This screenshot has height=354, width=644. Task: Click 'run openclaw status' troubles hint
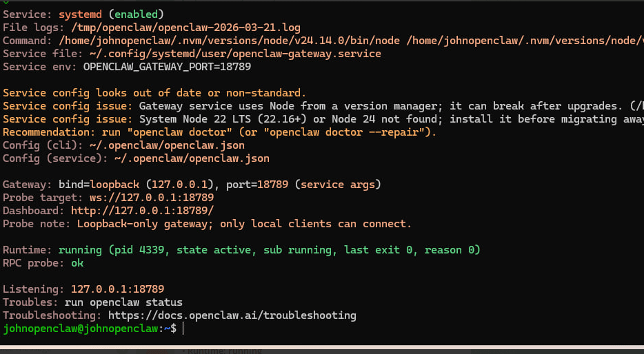click(123, 302)
